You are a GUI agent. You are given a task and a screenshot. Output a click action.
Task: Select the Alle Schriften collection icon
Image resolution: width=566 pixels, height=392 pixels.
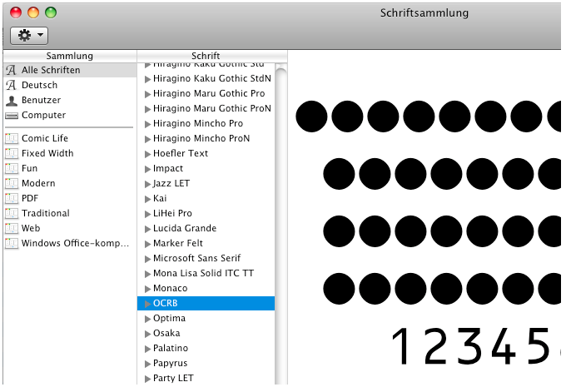tap(12, 71)
